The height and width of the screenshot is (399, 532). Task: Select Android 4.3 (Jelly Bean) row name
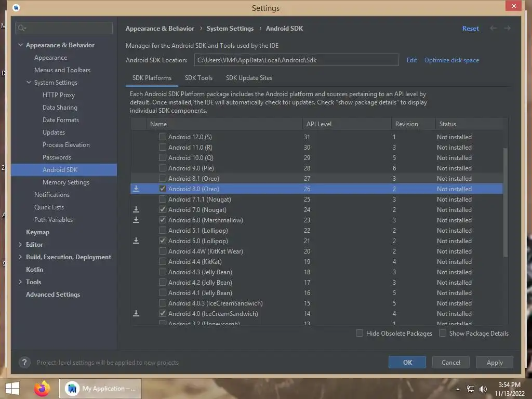point(200,272)
